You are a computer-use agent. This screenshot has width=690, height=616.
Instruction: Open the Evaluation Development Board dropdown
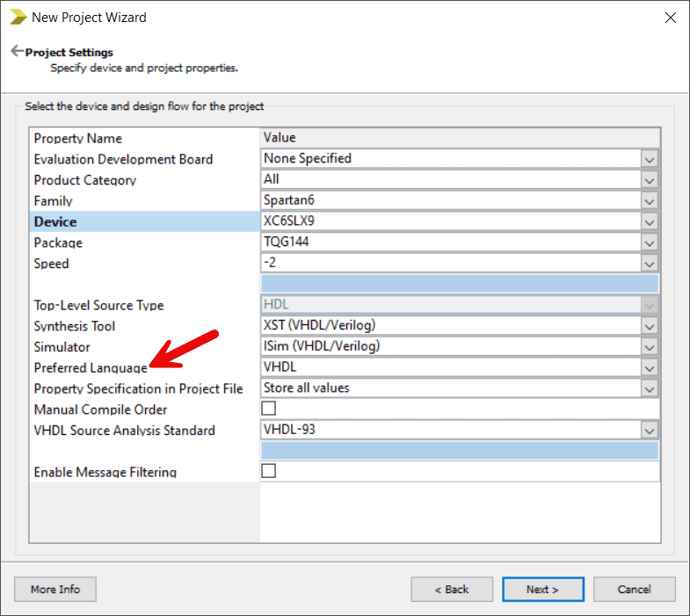point(650,159)
